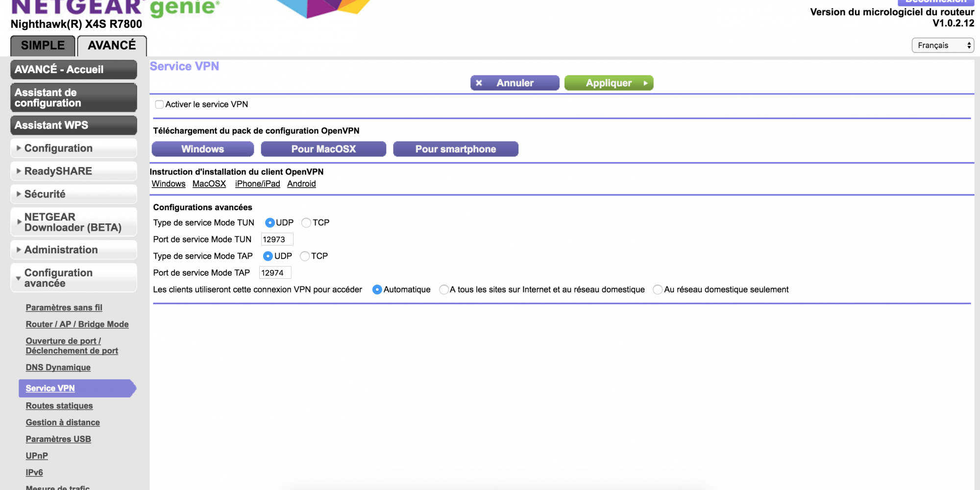Image resolution: width=980 pixels, height=490 pixels.
Task: Click the Appliquer button
Action: click(609, 83)
